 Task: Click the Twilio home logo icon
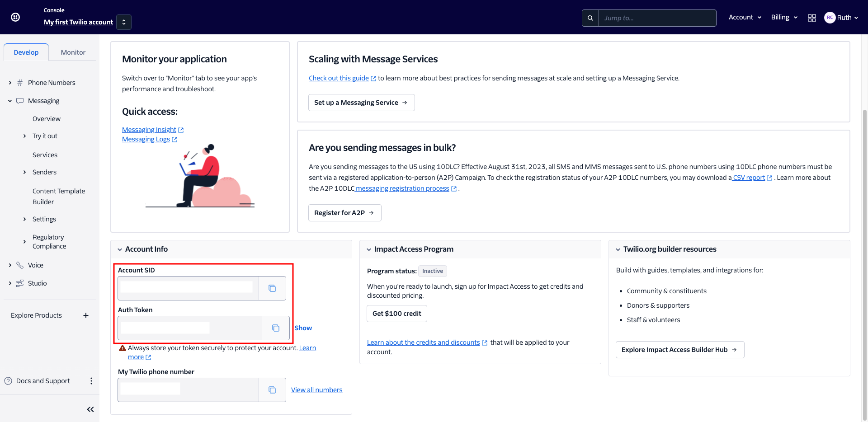[x=15, y=17]
